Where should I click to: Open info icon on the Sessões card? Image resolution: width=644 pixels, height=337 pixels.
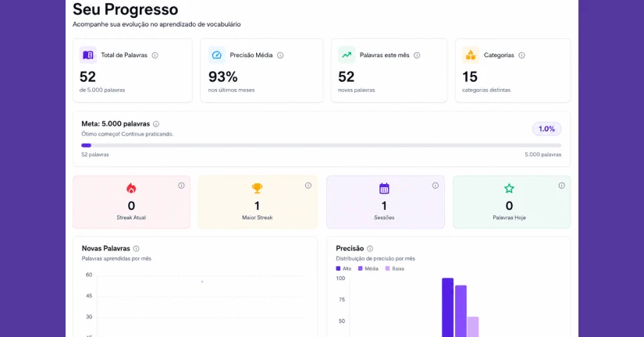436,186
